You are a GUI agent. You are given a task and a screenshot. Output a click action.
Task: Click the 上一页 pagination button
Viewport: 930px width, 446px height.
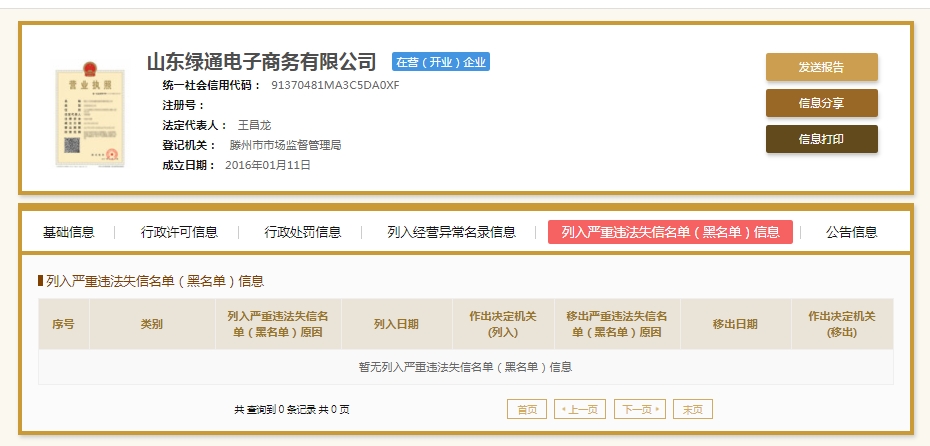coord(580,409)
